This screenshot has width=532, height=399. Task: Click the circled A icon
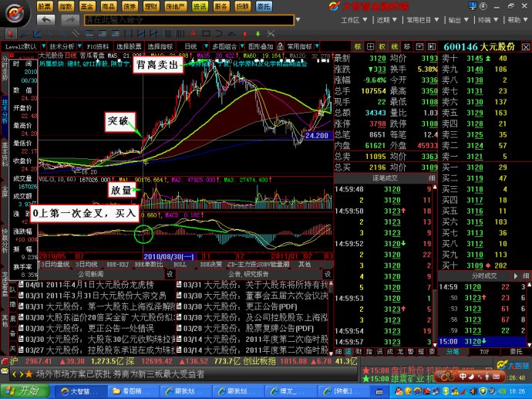pos(483,6)
